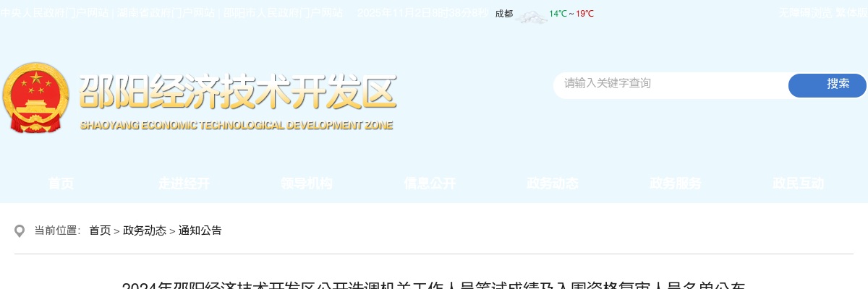The height and width of the screenshot is (289, 868).
Task: Click 首页 in the breadcrumb
Action: 100,230
